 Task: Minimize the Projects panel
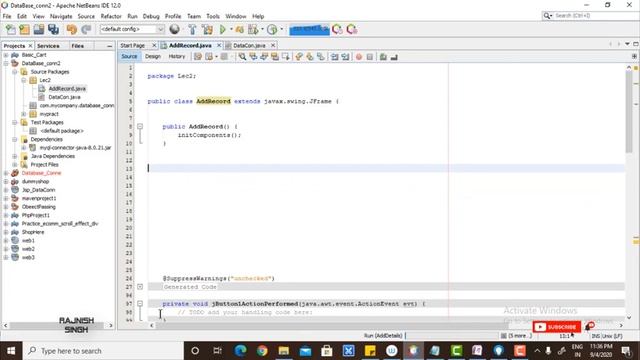point(109,46)
